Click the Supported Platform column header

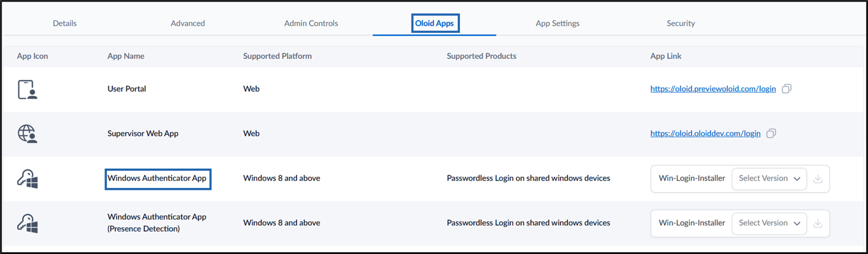point(277,56)
